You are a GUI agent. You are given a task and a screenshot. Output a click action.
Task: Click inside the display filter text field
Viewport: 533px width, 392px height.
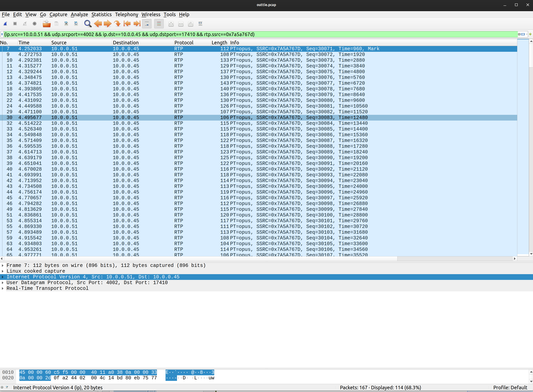pos(260,34)
